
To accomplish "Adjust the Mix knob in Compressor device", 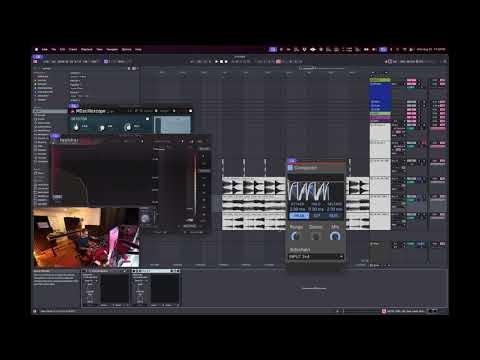I will [x=335, y=236].
